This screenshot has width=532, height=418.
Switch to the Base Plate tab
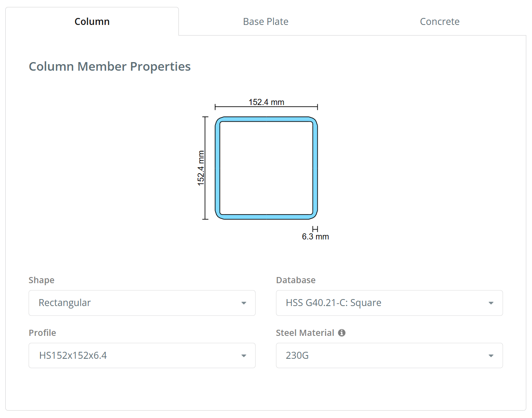pyautogui.click(x=265, y=21)
